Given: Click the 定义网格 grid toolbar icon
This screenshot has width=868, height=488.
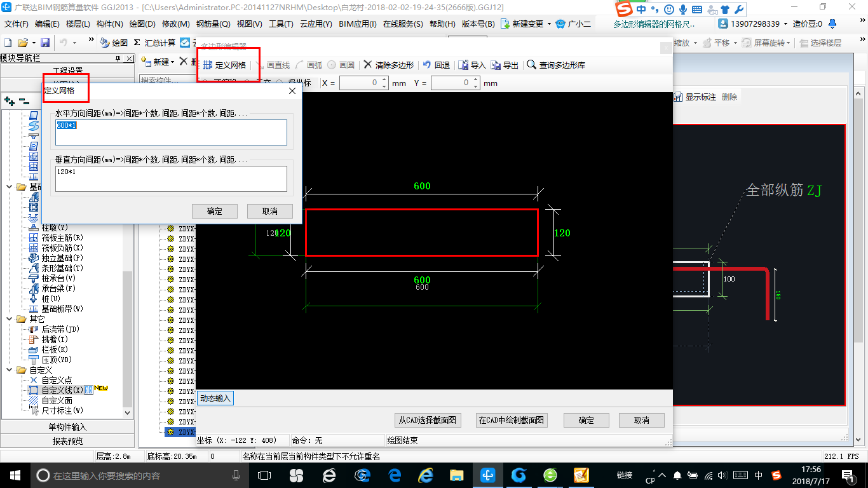Looking at the screenshot, I should (208, 65).
